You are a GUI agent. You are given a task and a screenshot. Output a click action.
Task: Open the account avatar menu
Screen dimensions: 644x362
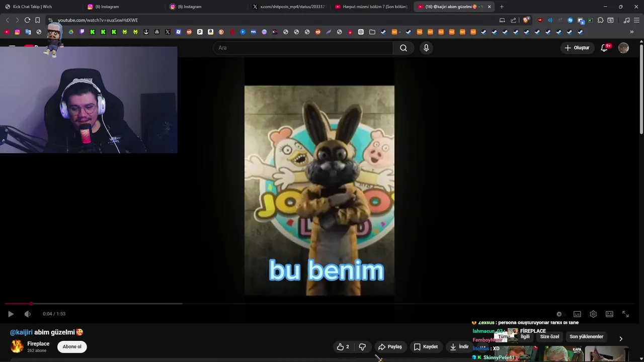tap(623, 48)
